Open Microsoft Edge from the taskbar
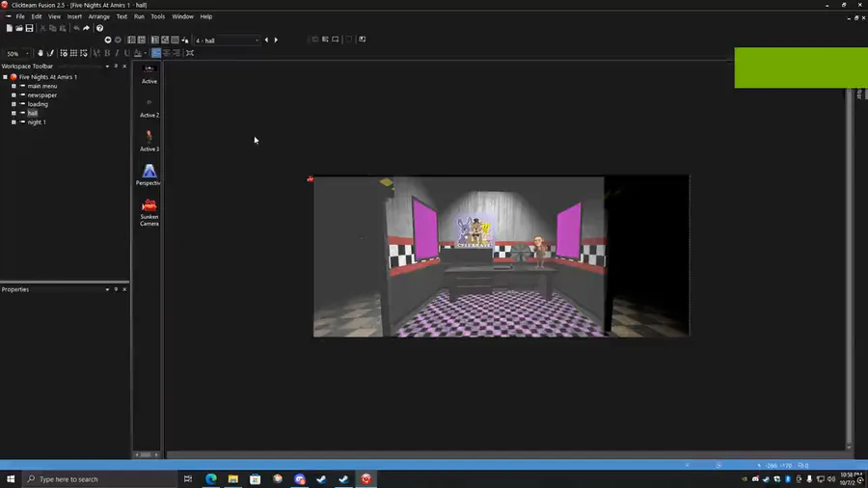 coord(211,479)
